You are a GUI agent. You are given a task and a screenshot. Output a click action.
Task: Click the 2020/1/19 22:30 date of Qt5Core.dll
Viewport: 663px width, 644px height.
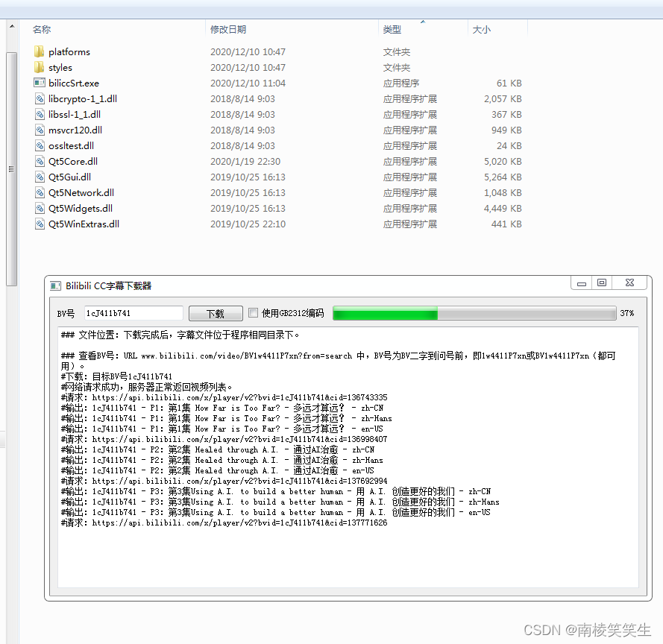tap(245, 161)
